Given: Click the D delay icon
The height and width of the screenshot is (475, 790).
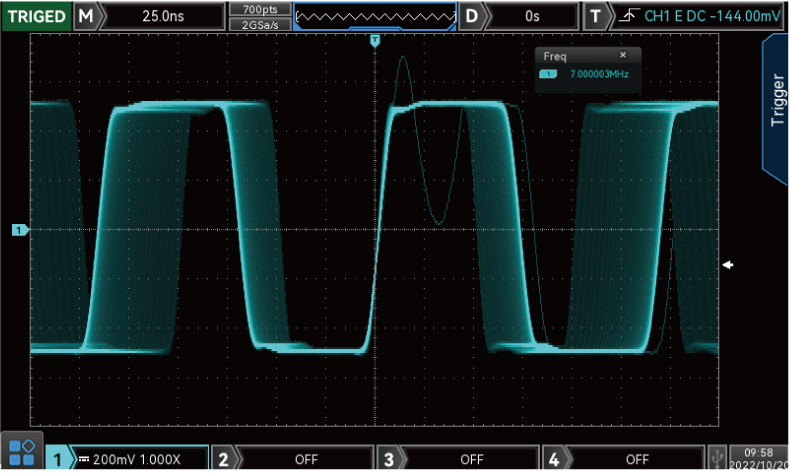Looking at the screenshot, I should click(470, 16).
